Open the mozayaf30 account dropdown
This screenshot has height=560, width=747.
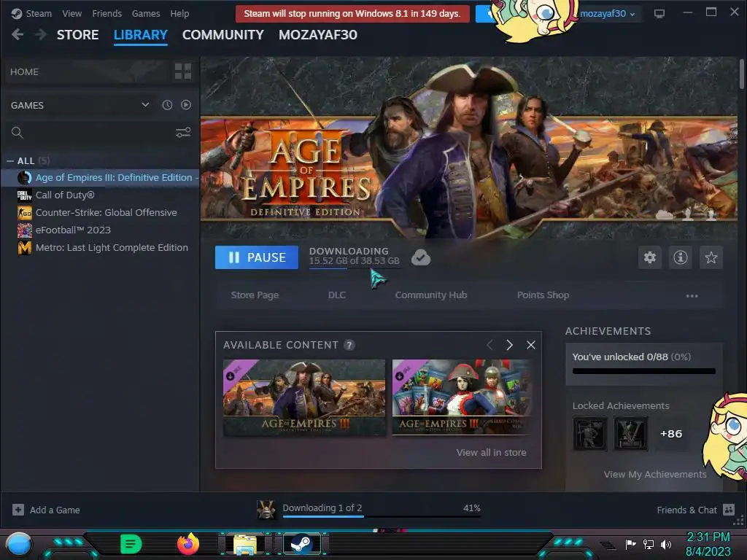pos(607,13)
